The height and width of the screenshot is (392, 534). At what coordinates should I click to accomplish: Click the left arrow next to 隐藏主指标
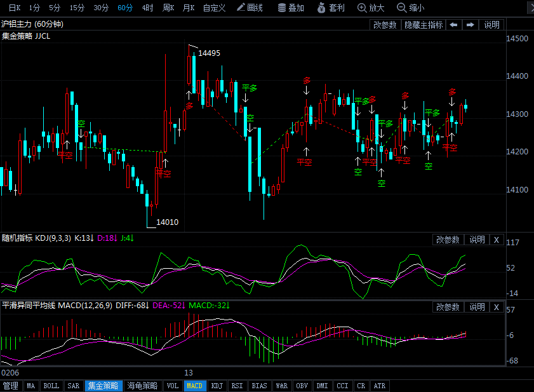tap(453, 25)
